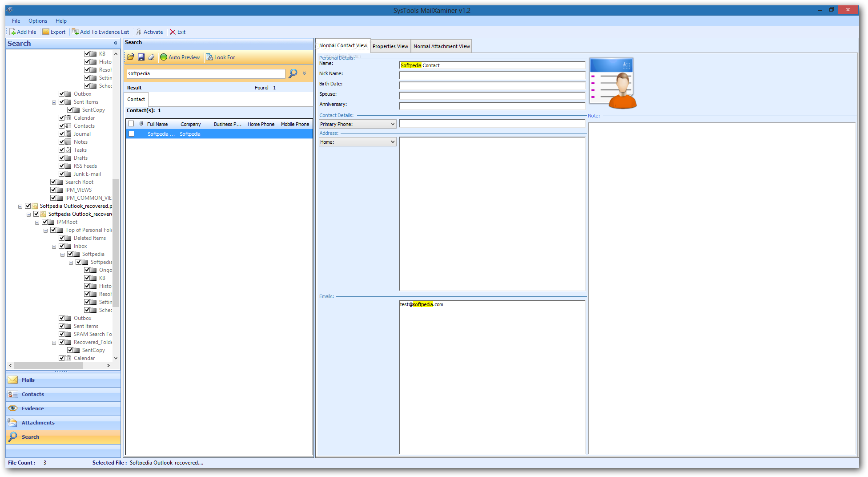Viewport: 868px width, 477px height.
Task: Click the Calendar folder icon below Sent Items
Action: click(x=68, y=118)
